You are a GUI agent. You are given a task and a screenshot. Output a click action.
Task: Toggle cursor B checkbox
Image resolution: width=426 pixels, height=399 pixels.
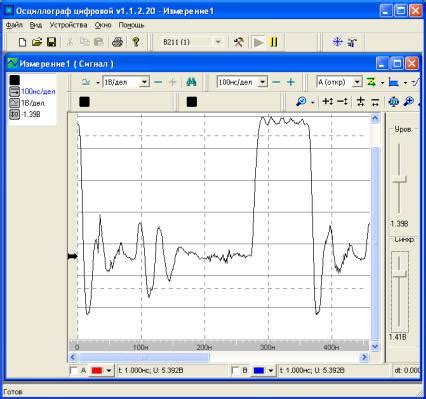coord(235,370)
